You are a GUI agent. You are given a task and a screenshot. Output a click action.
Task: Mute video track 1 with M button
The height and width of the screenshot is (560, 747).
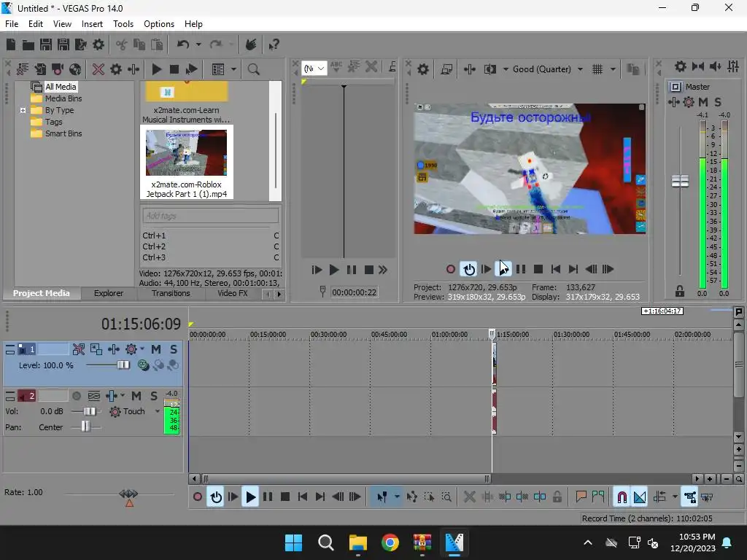click(x=156, y=349)
